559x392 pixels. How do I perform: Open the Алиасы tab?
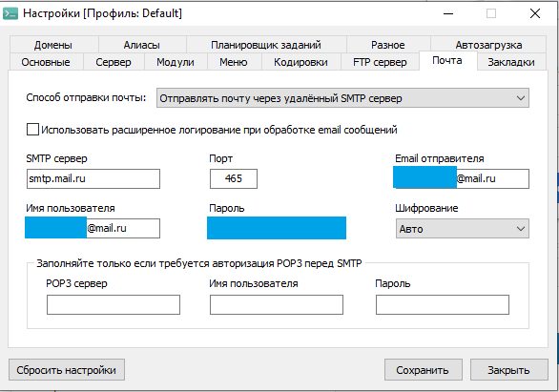(x=142, y=45)
